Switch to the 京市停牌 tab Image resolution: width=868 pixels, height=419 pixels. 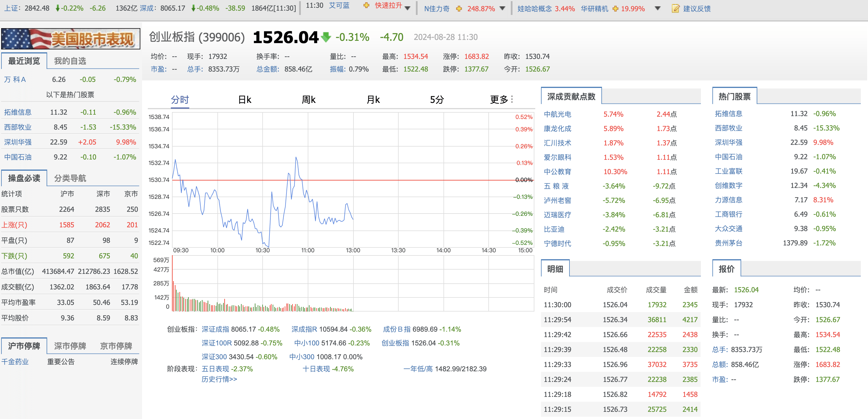tap(116, 346)
